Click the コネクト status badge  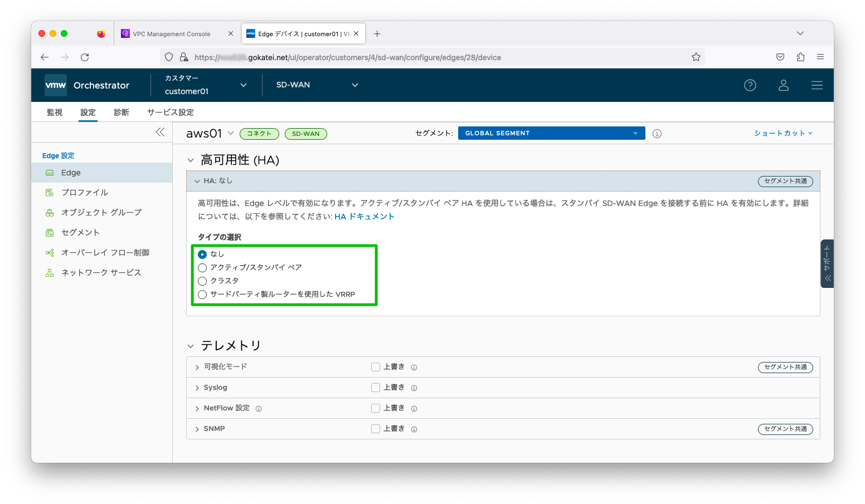click(259, 134)
